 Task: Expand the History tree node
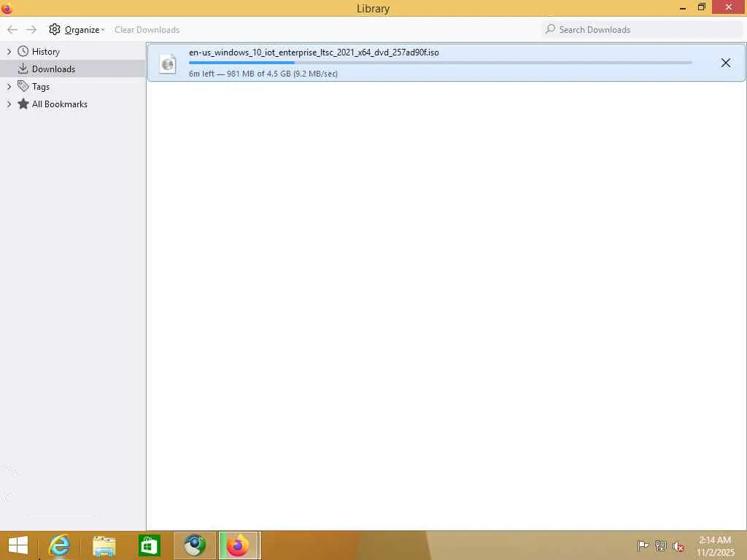coord(9,52)
